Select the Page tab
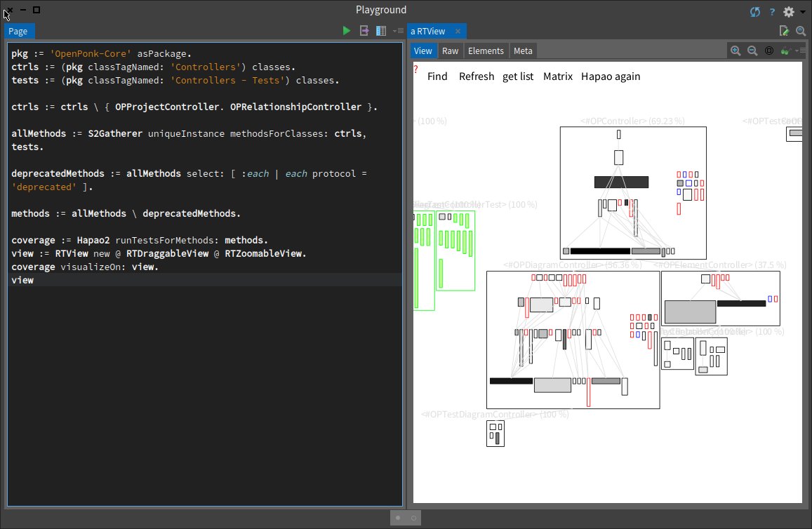This screenshot has height=529, width=812. point(18,31)
